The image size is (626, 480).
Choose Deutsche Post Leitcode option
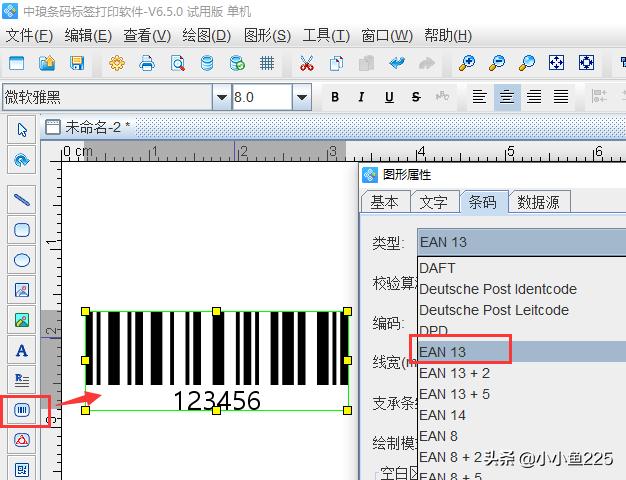[521, 310]
